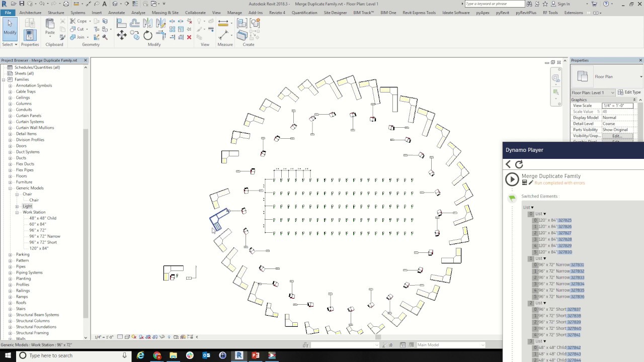Select the Array tool
The width and height of the screenshot is (644, 362).
(x=172, y=29)
